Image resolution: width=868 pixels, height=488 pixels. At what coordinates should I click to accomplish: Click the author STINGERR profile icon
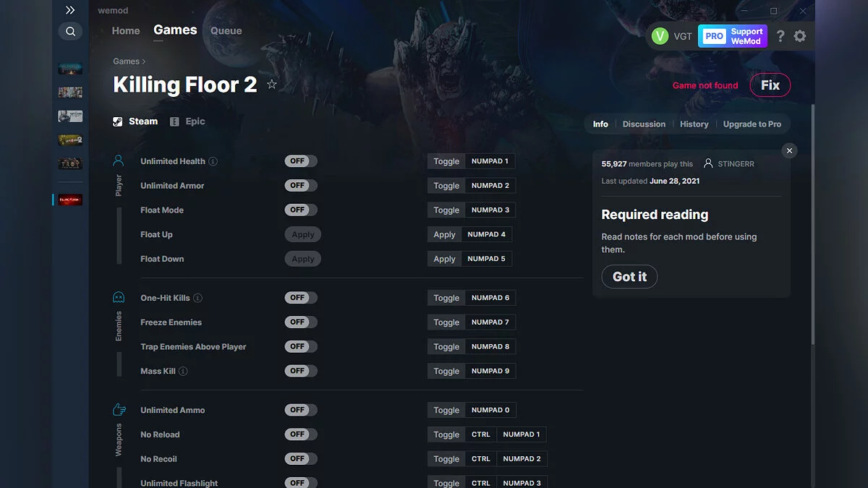click(x=708, y=163)
